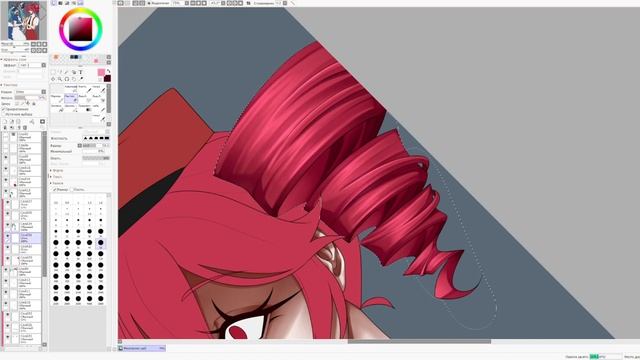Viewport: 640px width, 360px height.
Task: Adjust the navigator zoom slider
Action: (x=15, y=44)
